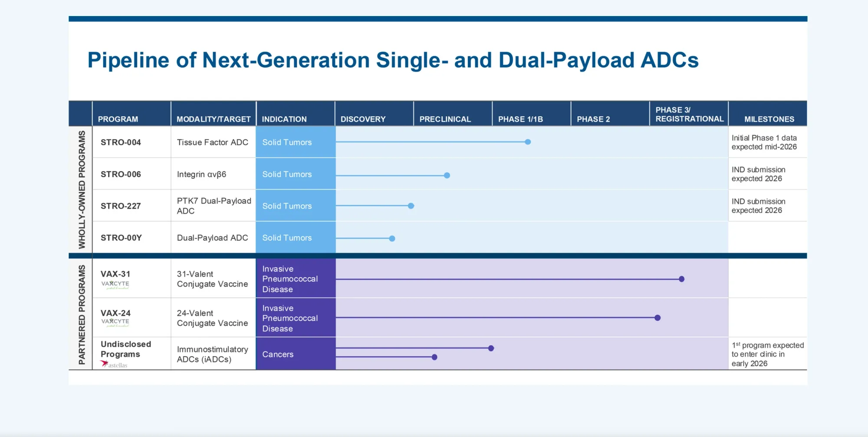Click the VAX-24 progress endpoint dot

click(658, 318)
